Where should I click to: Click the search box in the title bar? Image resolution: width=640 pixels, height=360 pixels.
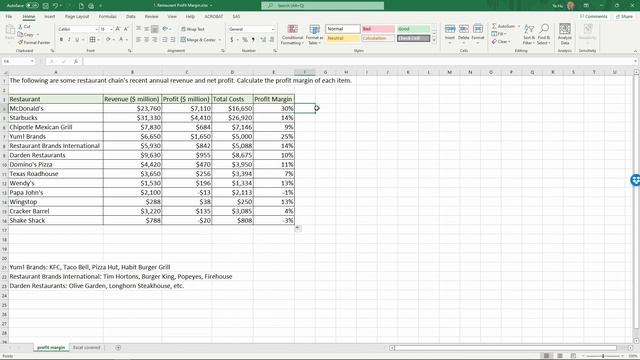coord(322,6)
